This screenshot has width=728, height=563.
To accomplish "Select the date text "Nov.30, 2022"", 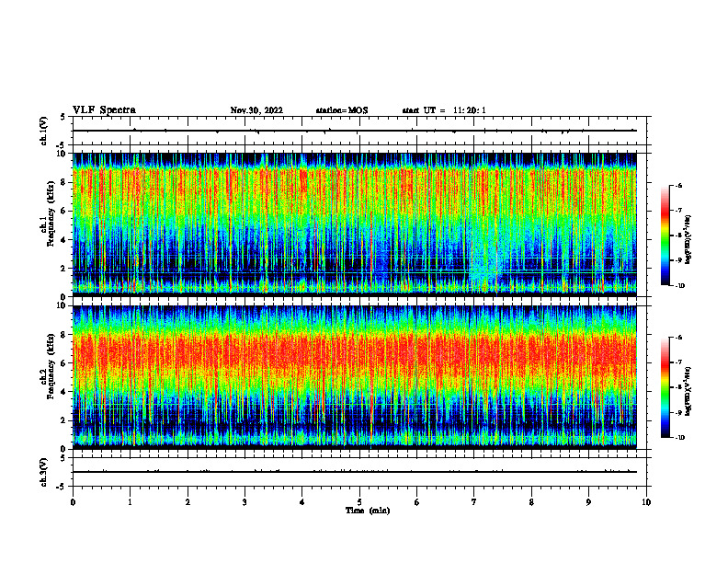I will [256, 110].
